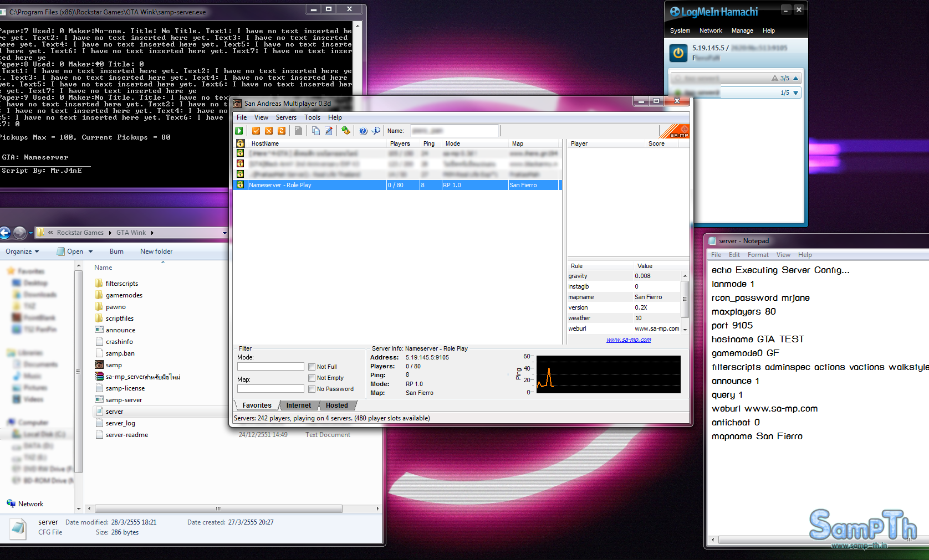The image size is (929, 560).
Task: Toggle the Not Full filter checkbox
Action: (x=312, y=367)
